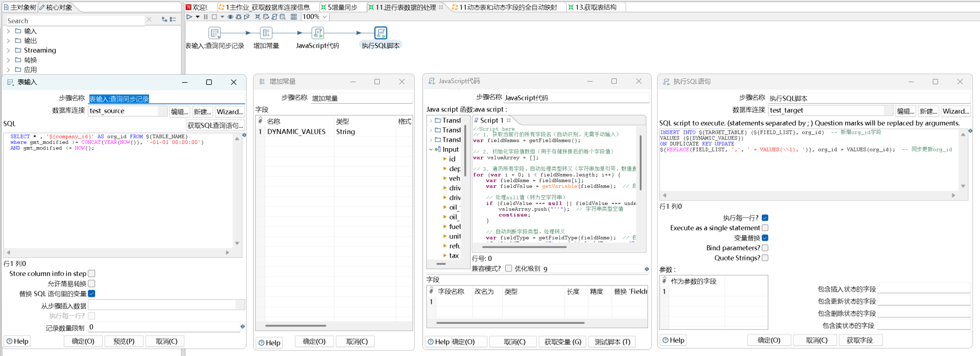Enable Execute as a single statement
Viewport: 980px width, 356px height.
tap(765, 228)
